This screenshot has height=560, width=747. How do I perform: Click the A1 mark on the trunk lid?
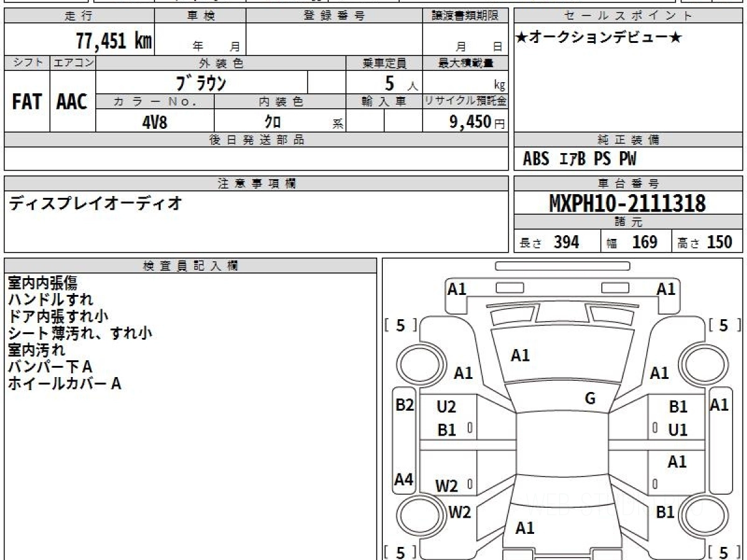pos(525,528)
